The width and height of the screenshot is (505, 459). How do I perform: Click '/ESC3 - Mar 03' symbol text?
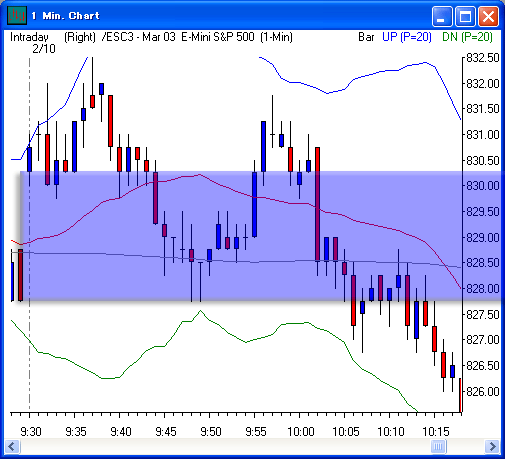139,37
